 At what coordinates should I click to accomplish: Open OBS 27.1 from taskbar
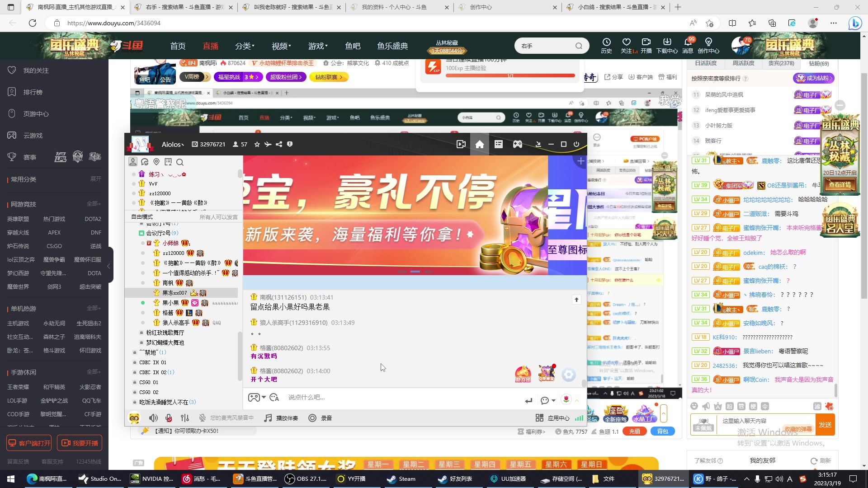point(306,479)
